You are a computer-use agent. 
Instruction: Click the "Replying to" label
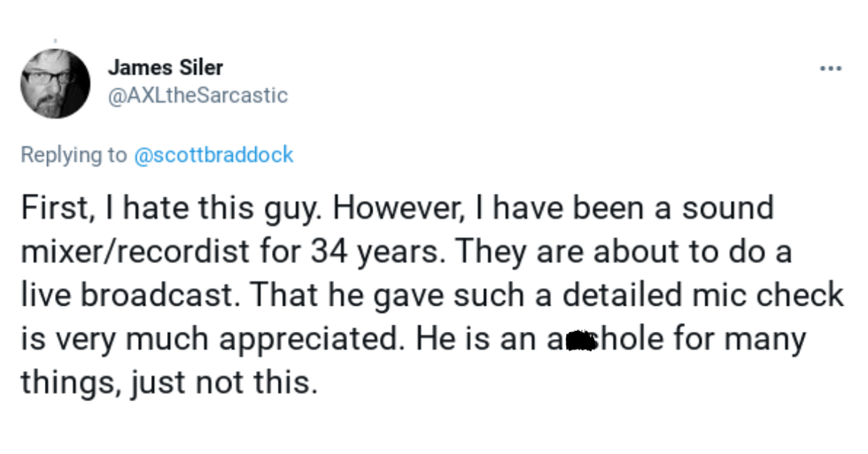[74, 155]
